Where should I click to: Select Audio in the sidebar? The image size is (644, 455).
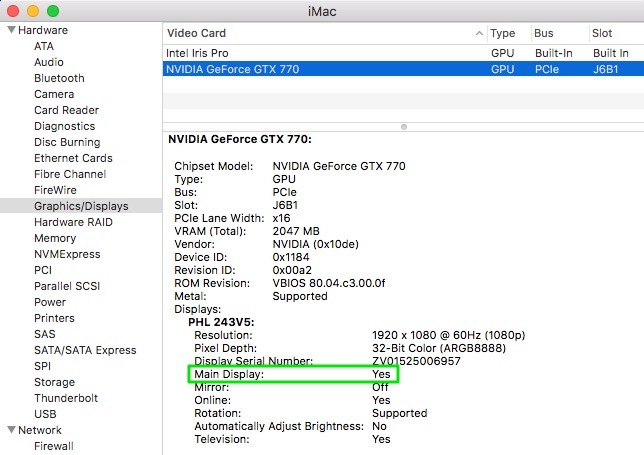click(49, 62)
